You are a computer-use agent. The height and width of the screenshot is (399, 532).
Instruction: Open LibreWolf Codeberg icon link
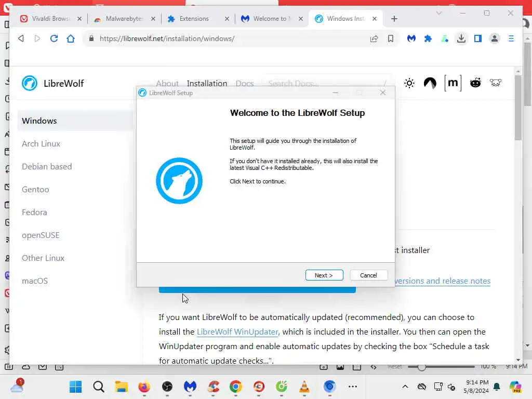coord(430,83)
